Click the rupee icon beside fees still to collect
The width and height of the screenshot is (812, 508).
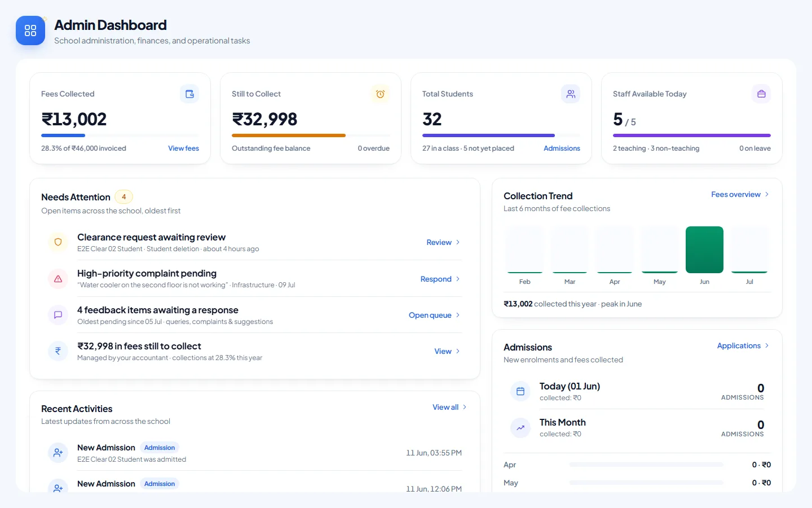pyautogui.click(x=58, y=351)
